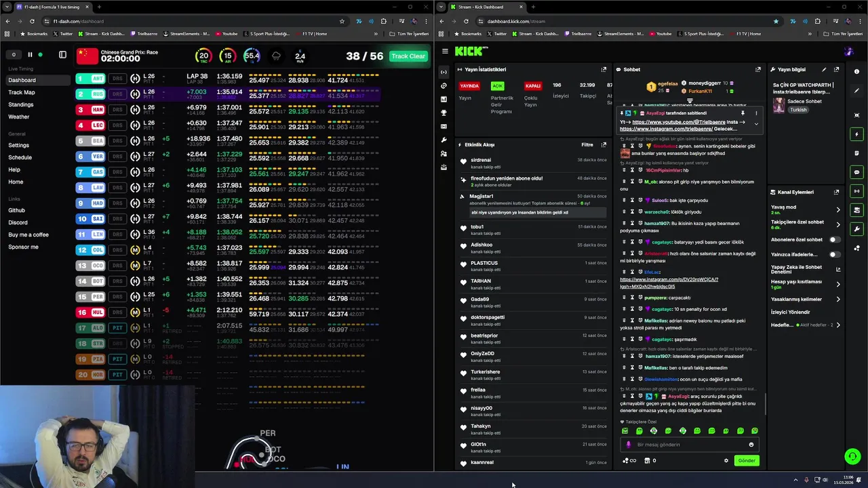Open the Kick hamburger menu
Screen dimensions: 868x488
click(x=445, y=51)
